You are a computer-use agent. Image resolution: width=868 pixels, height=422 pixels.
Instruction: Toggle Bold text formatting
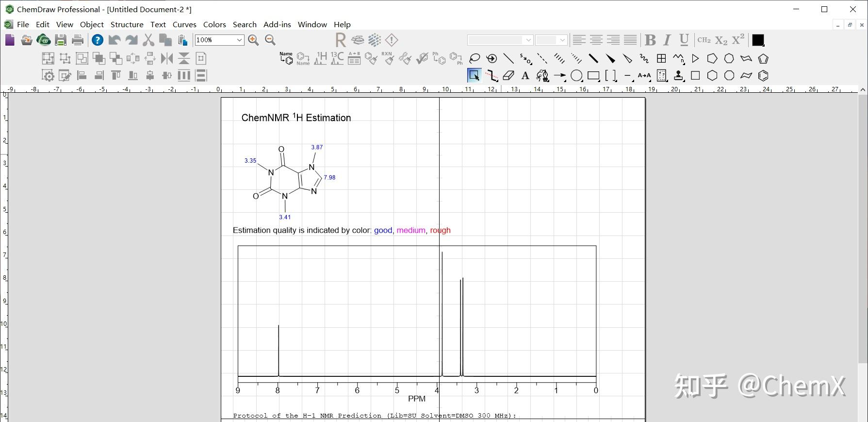click(x=651, y=40)
